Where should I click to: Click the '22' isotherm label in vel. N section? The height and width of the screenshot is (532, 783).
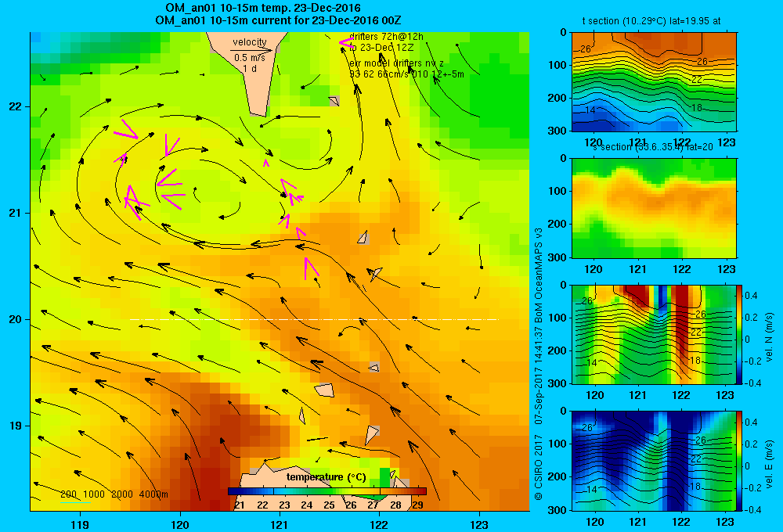(x=697, y=332)
